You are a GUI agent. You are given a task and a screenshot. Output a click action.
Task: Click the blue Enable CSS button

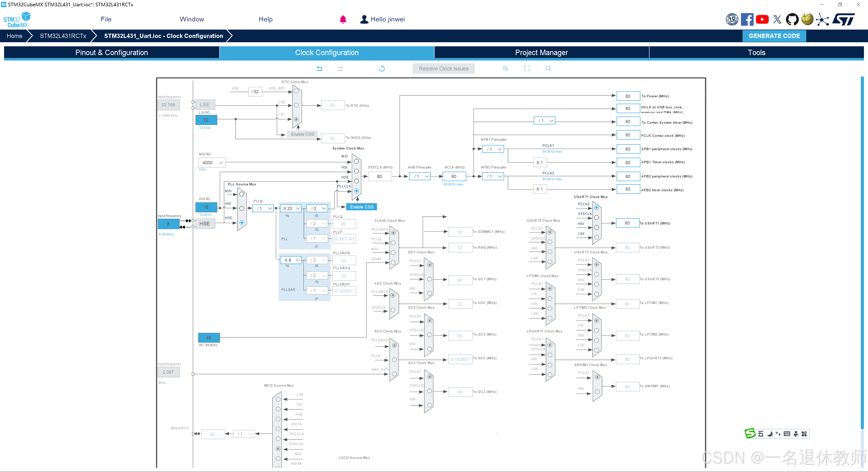pyautogui.click(x=361, y=207)
